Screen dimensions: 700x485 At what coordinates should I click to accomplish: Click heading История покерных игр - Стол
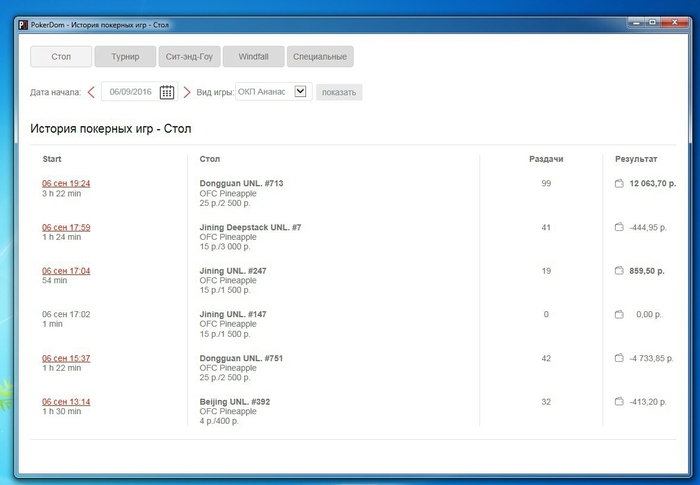111,129
